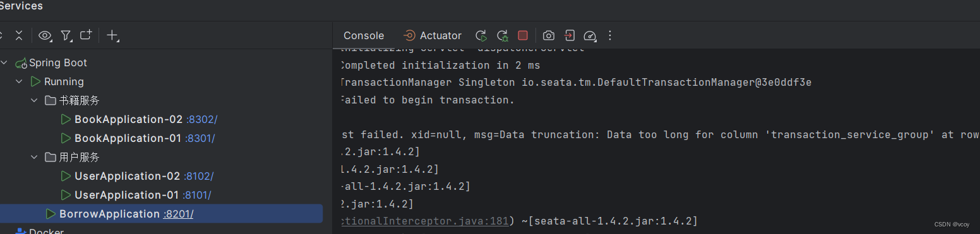The width and height of the screenshot is (980, 234).
Task: Open more actions vertical dots menu
Action: tap(610, 35)
